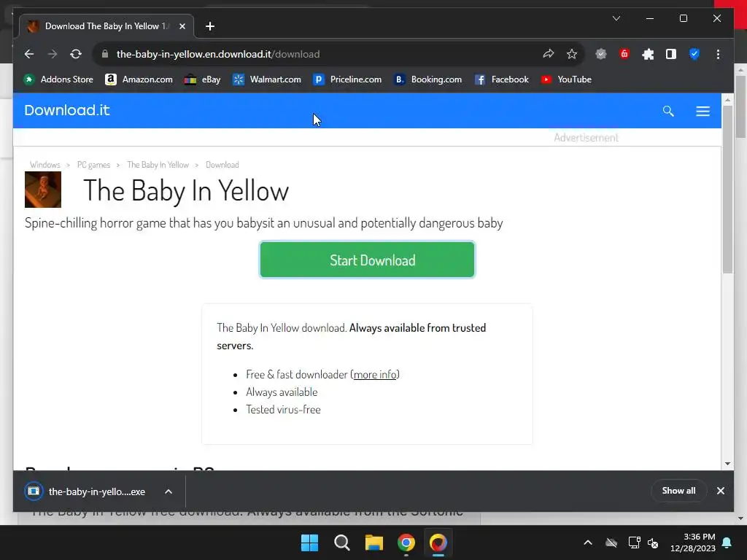Expand the download item options chevron

point(169,491)
